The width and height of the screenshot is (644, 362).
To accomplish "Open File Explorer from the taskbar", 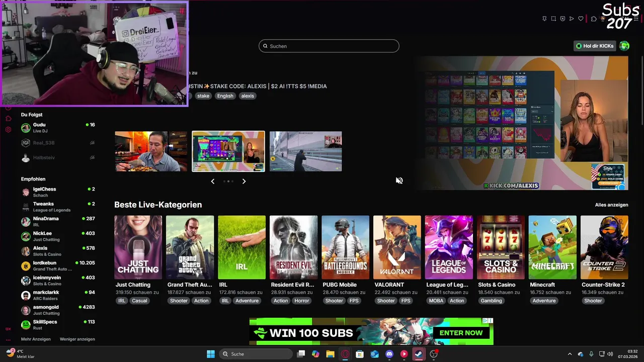I will [x=330, y=354].
